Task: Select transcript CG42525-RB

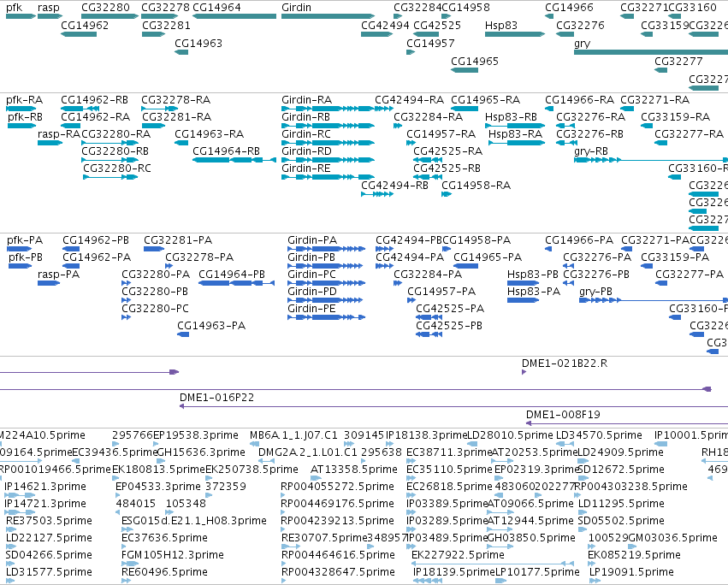Action: point(447,168)
